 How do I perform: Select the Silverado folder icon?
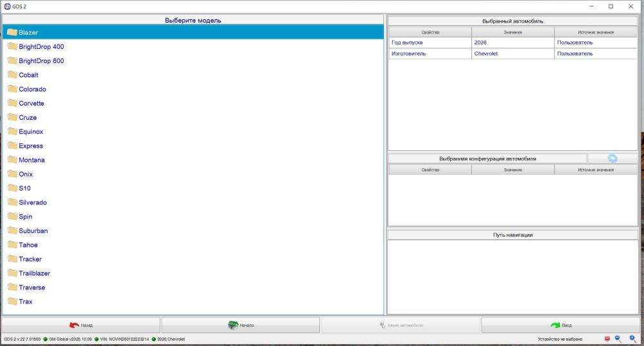pyautogui.click(x=12, y=202)
